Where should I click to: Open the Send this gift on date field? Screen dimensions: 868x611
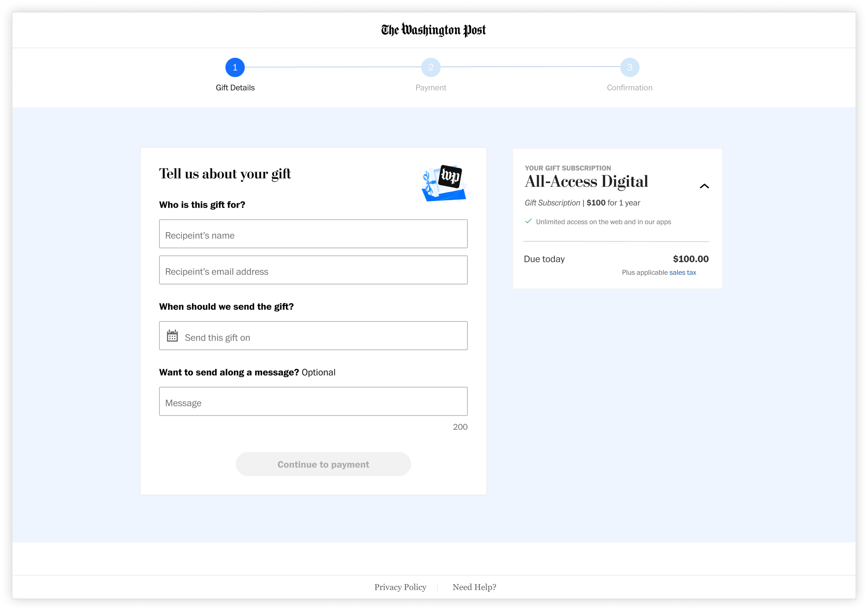pyautogui.click(x=314, y=336)
